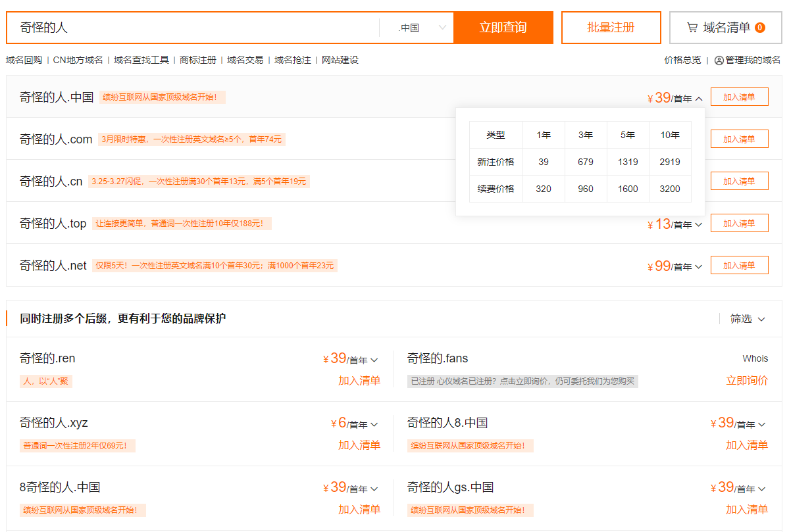This screenshot has width=789, height=532.
Task: Click the user icon beside 管理我的域名
Action: click(x=719, y=60)
